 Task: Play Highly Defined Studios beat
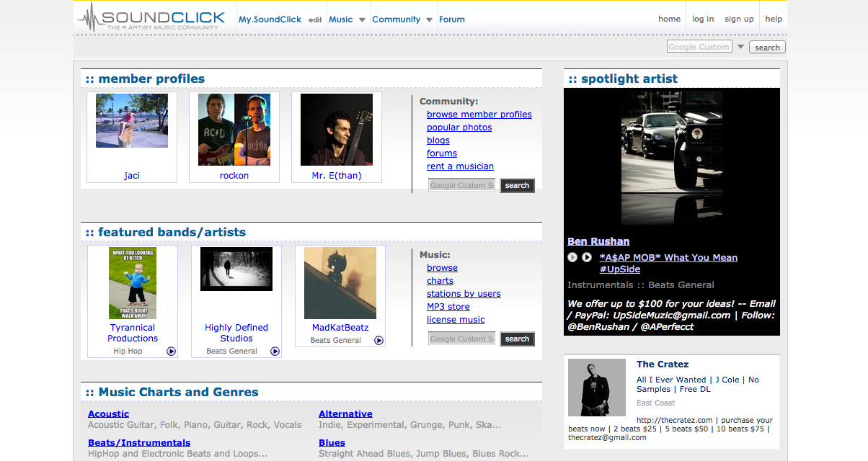275,352
